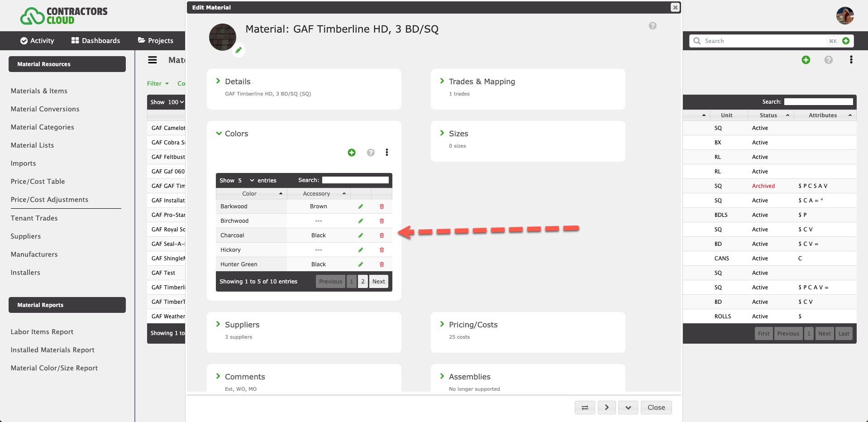Delete the Hunter Green color row

tap(382, 264)
